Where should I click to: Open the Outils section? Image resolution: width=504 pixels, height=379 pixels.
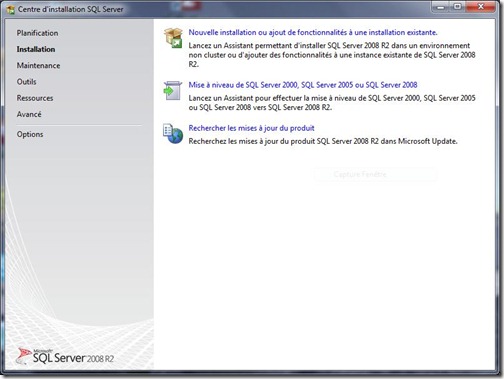click(26, 82)
